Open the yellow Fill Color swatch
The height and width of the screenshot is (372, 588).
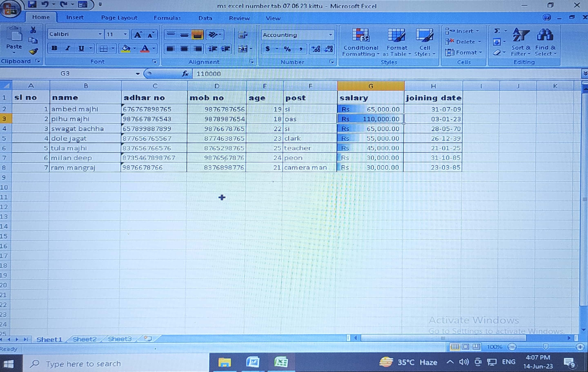pyautogui.click(x=126, y=48)
